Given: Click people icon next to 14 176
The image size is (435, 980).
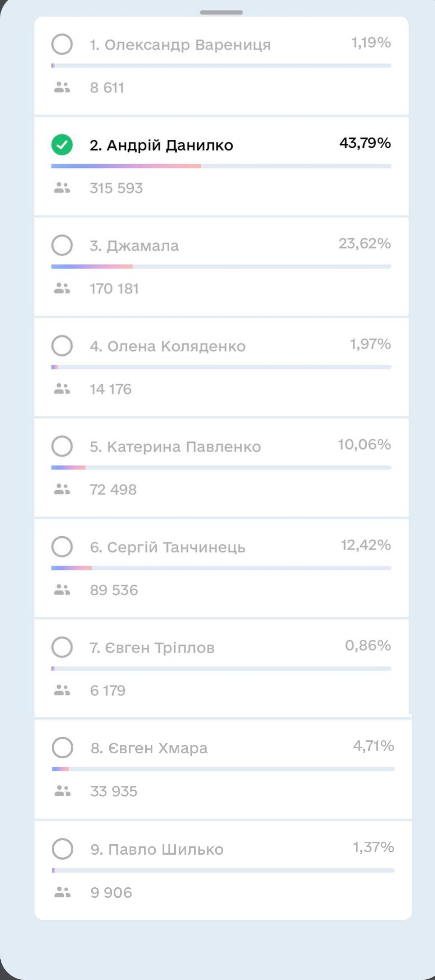Looking at the screenshot, I should tap(62, 389).
